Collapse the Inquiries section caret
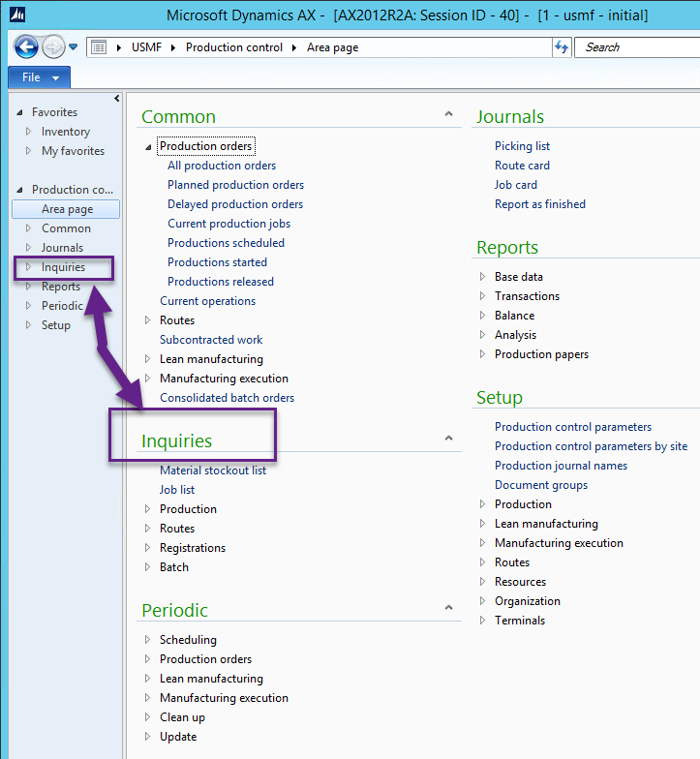 (449, 438)
